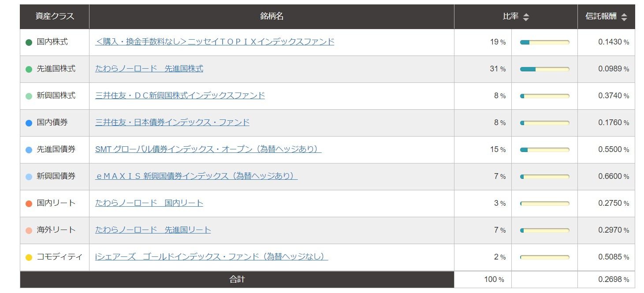
Task: Open ニッセイTOPIXインデックスファンド link
Action: pyautogui.click(x=215, y=42)
